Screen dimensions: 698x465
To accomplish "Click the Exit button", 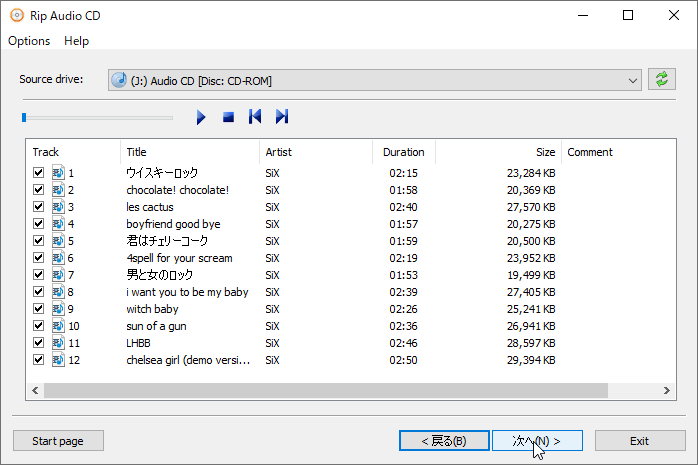I will [640, 441].
